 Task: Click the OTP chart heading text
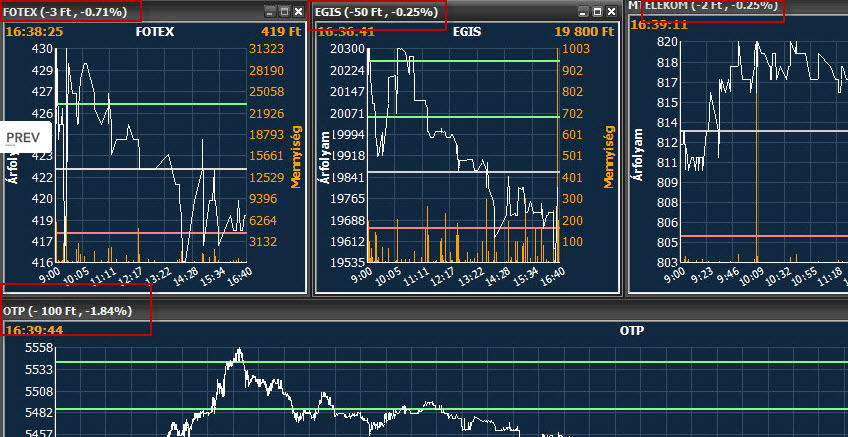click(632, 330)
